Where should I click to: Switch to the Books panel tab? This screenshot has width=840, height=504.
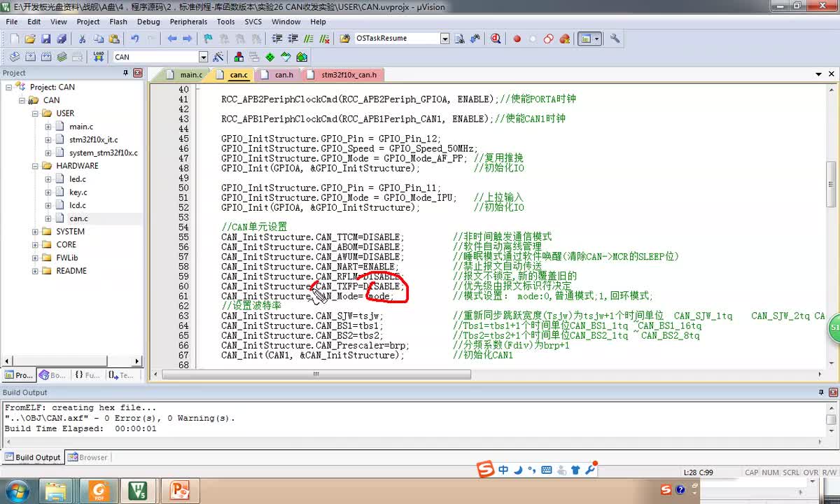click(x=53, y=375)
